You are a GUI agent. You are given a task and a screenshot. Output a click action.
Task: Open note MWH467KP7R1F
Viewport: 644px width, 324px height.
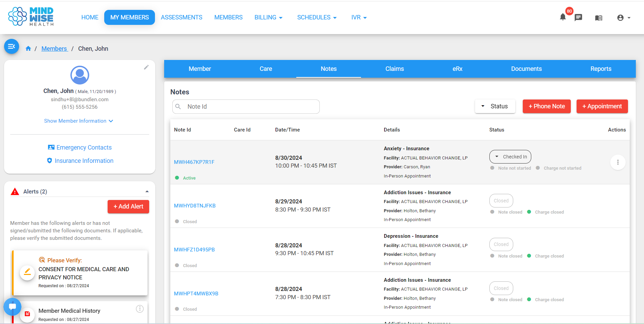[194, 162]
